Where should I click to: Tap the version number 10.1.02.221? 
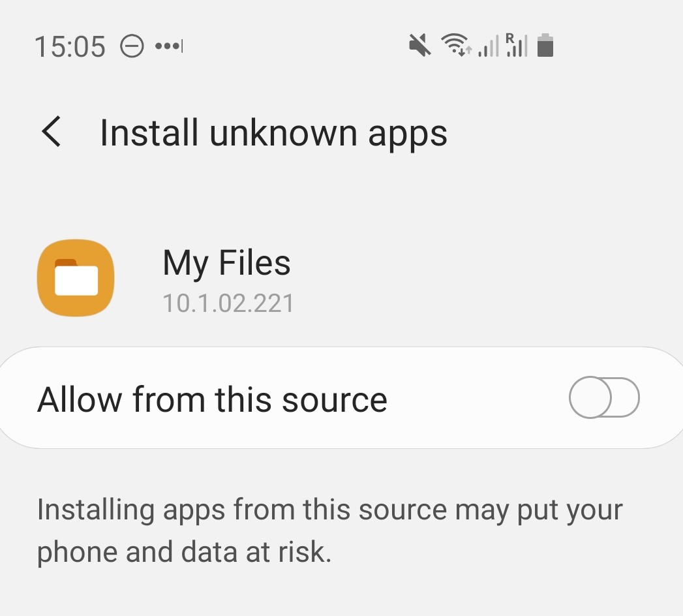(228, 303)
